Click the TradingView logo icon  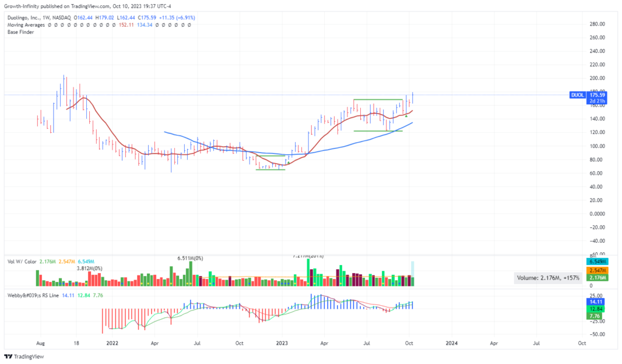coord(8,357)
